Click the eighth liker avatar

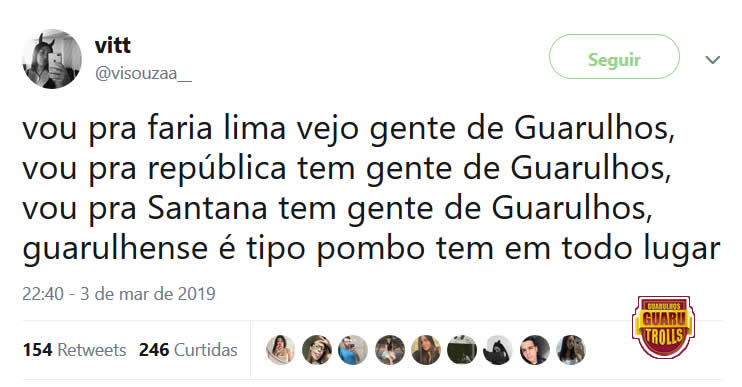[534, 350]
